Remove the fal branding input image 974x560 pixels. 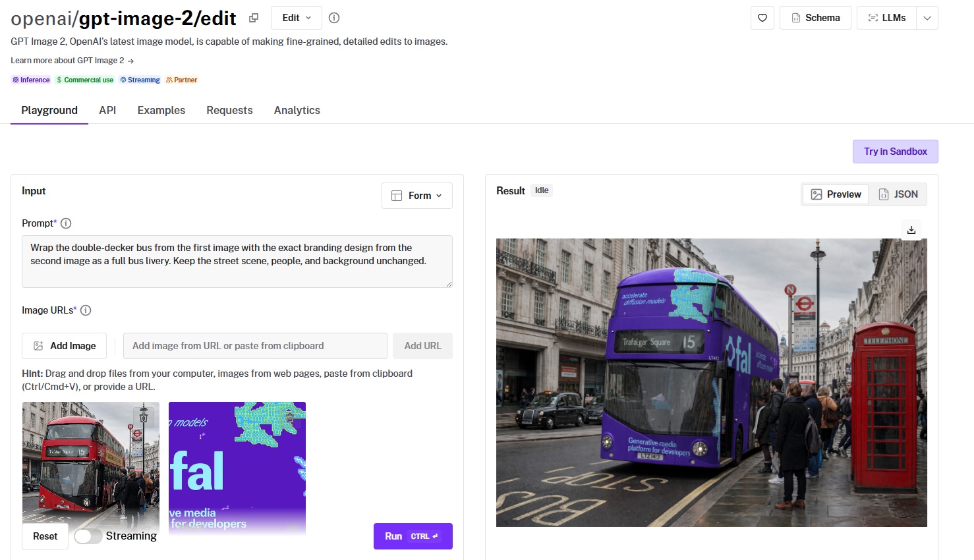click(x=290, y=416)
